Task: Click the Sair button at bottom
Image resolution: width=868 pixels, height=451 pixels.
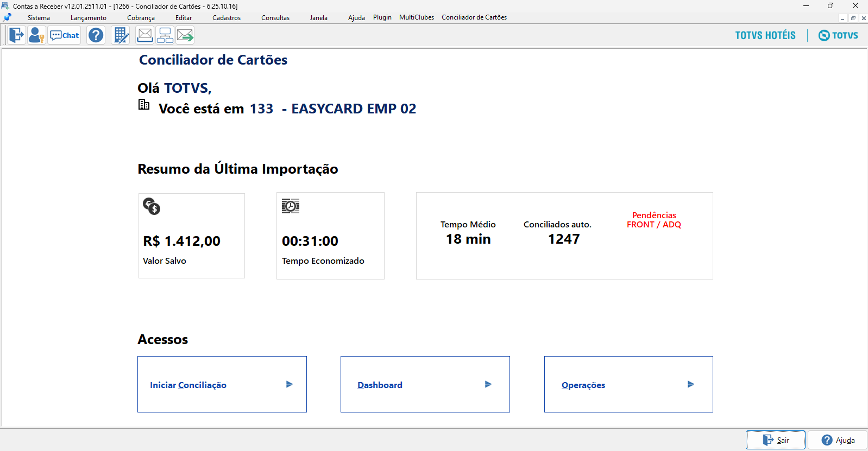Action: pyautogui.click(x=776, y=440)
